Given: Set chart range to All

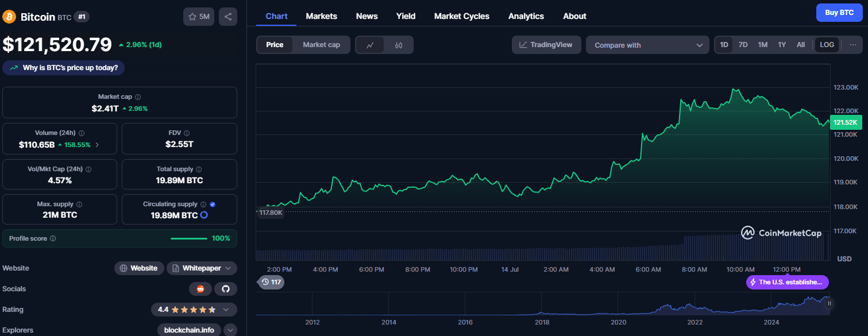Looking at the screenshot, I should (x=801, y=45).
